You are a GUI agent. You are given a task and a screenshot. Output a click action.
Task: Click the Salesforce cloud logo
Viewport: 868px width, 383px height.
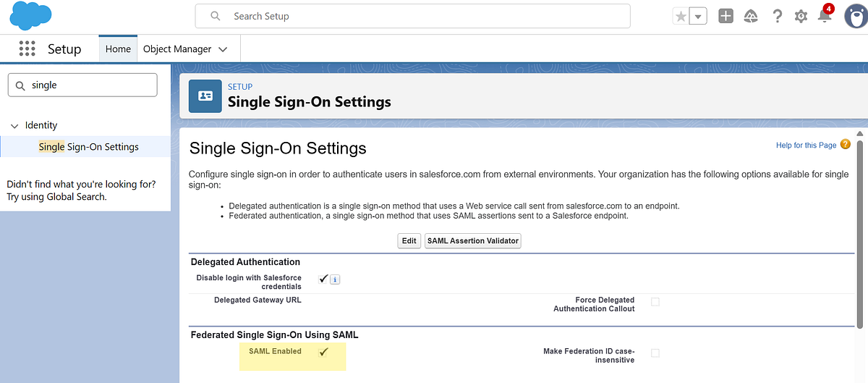[32, 16]
